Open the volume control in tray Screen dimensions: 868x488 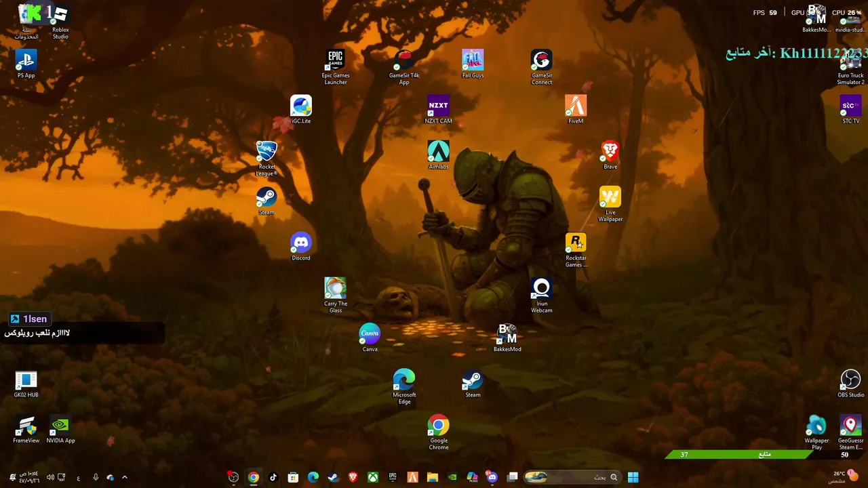50,477
